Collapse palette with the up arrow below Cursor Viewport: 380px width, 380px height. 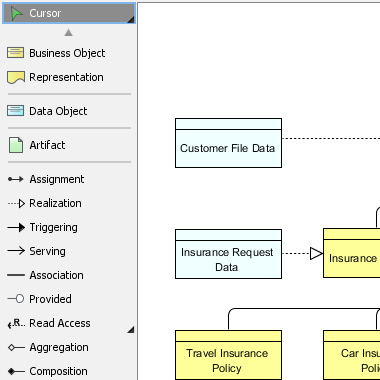68,32
